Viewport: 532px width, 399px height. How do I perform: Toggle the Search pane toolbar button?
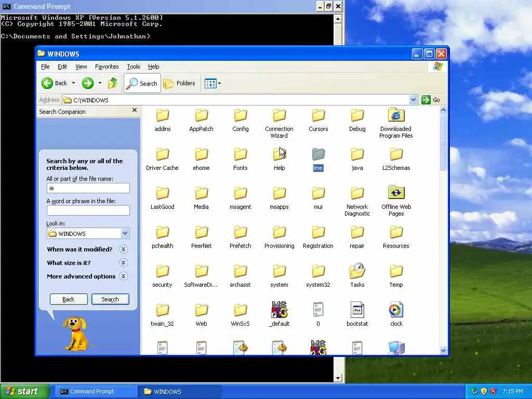click(x=142, y=83)
